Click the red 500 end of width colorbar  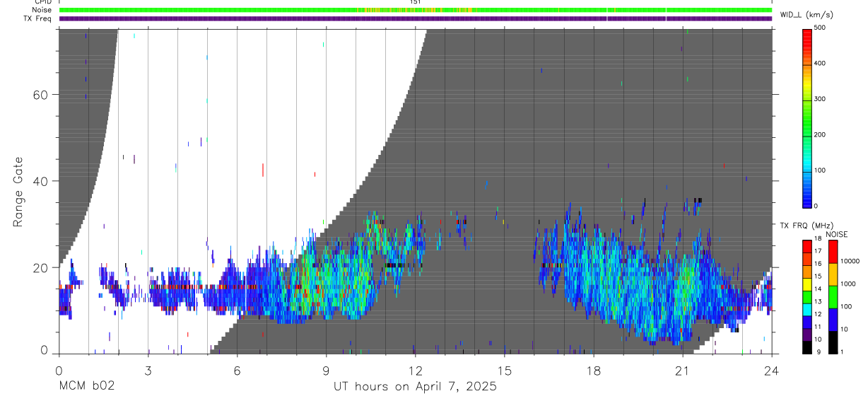(808, 34)
